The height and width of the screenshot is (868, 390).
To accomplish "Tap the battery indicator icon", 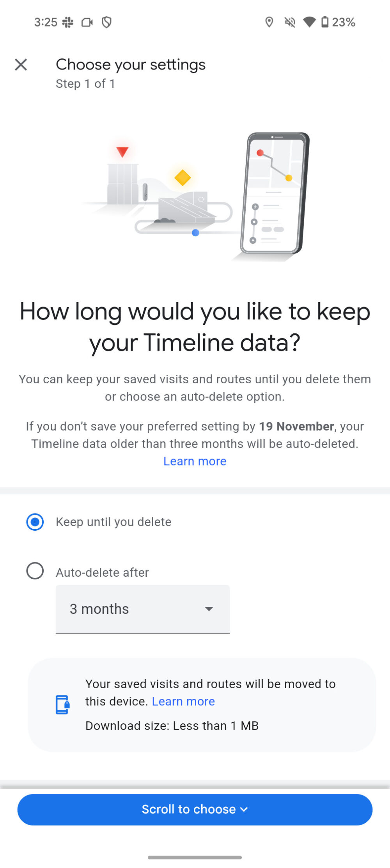I will click(x=326, y=22).
